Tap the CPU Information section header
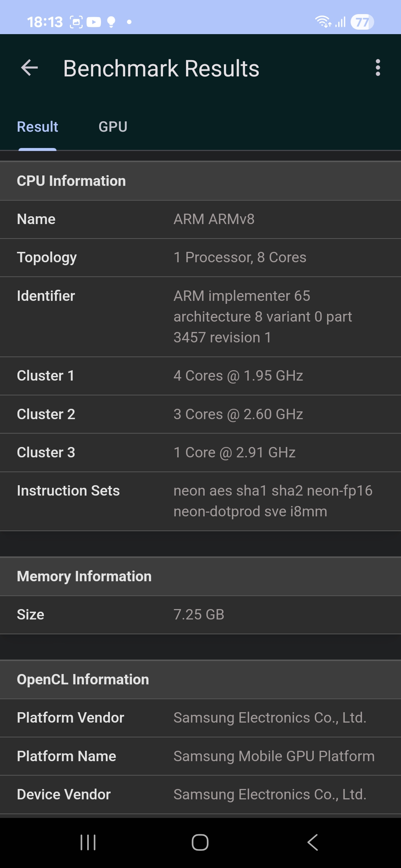The image size is (401, 868). pos(200,181)
